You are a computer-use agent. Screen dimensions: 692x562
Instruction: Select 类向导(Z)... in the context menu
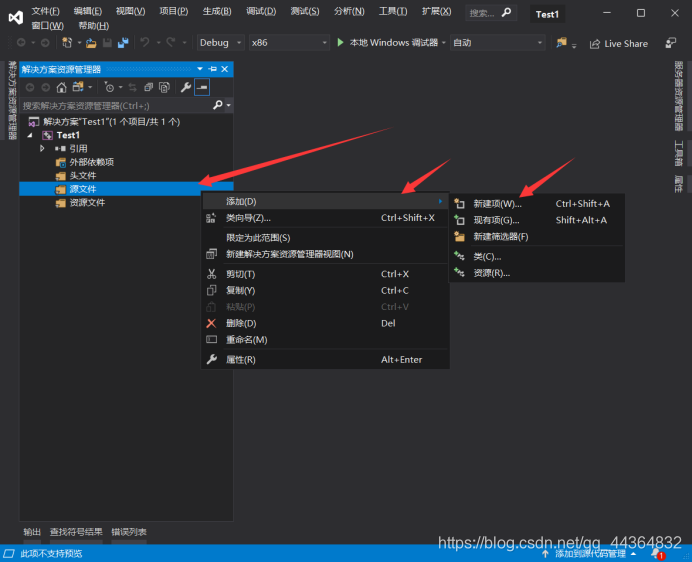click(326, 218)
